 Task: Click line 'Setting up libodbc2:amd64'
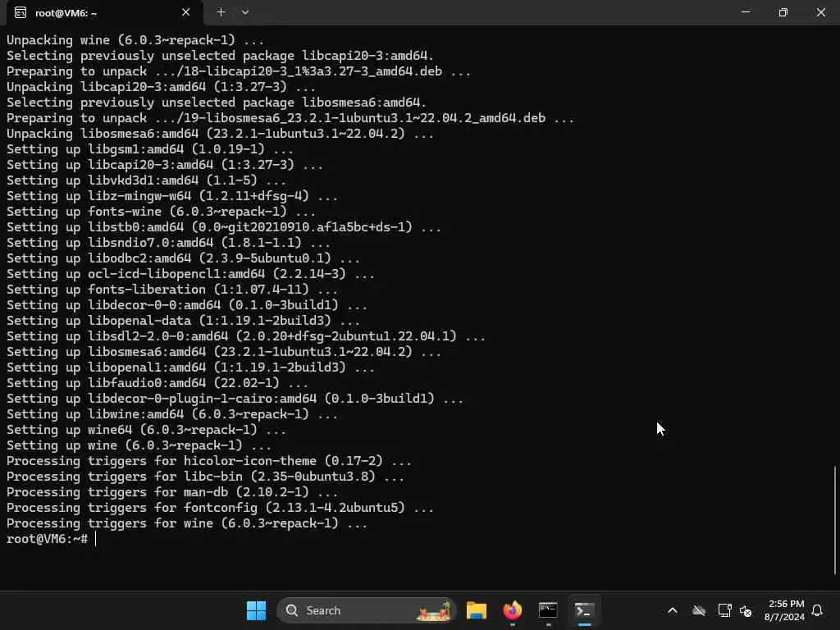tap(183, 258)
